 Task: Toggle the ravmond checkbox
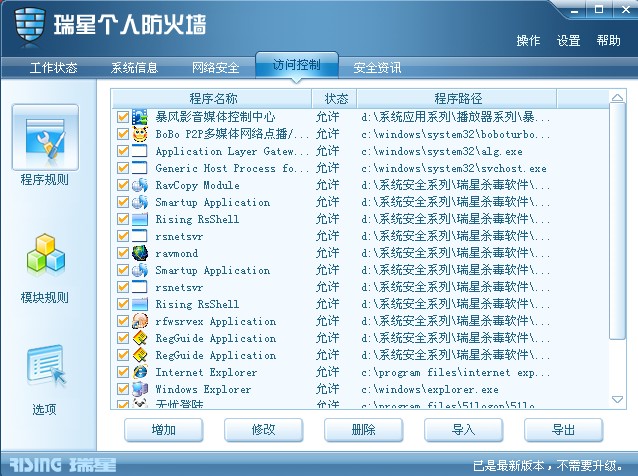point(122,253)
